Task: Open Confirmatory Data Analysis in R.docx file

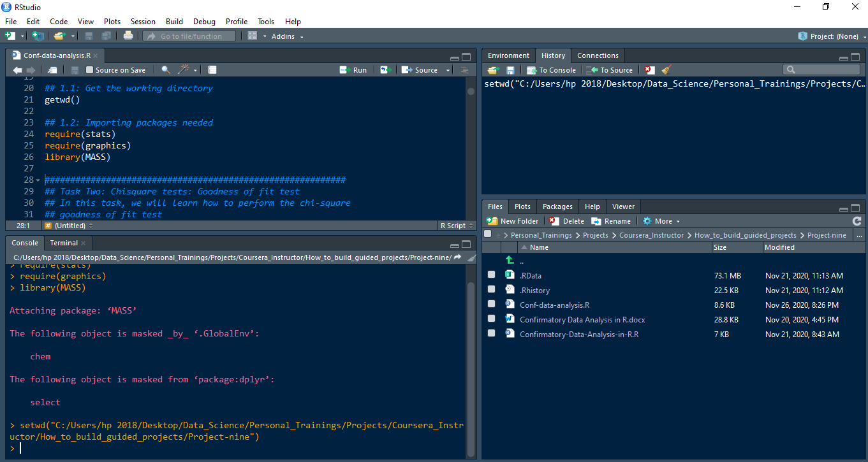Action: (x=582, y=319)
